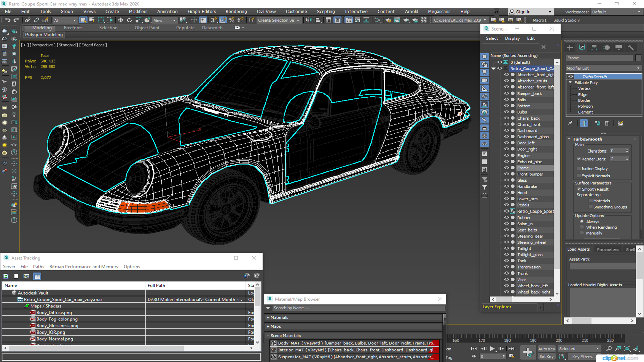The height and width of the screenshot is (362, 644).
Task: Open the Utilities wrench tab
Action: (x=631, y=47)
